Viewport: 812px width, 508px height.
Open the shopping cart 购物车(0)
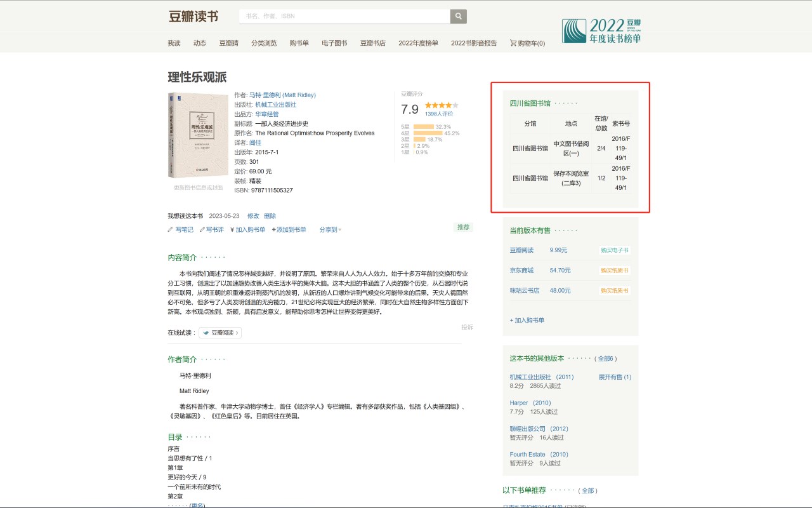[527, 43]
